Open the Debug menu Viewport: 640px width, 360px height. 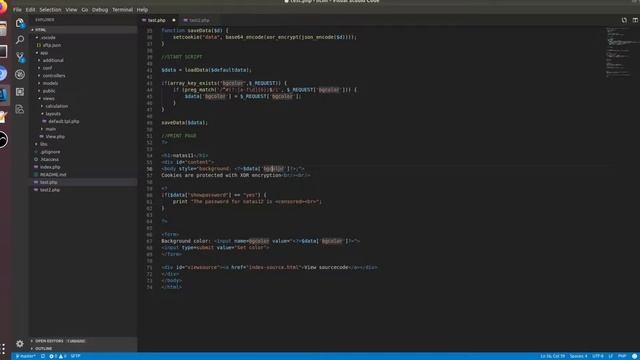tap(100, 9)
